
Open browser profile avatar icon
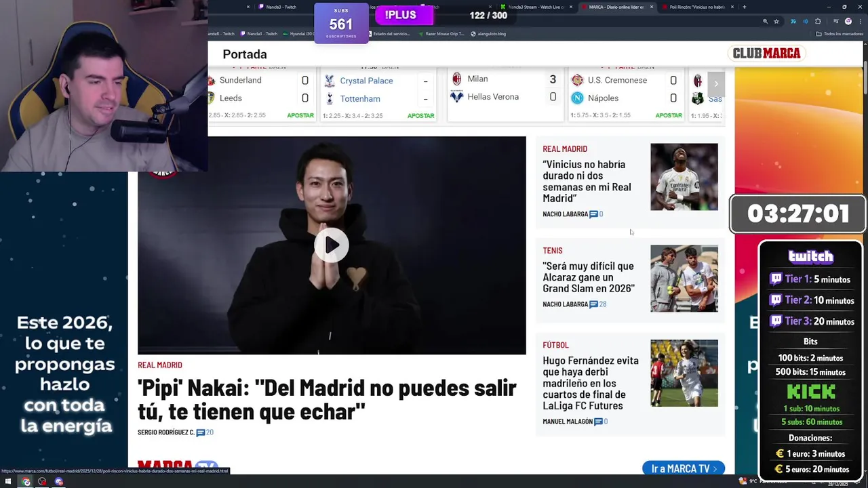click(848, 21)
